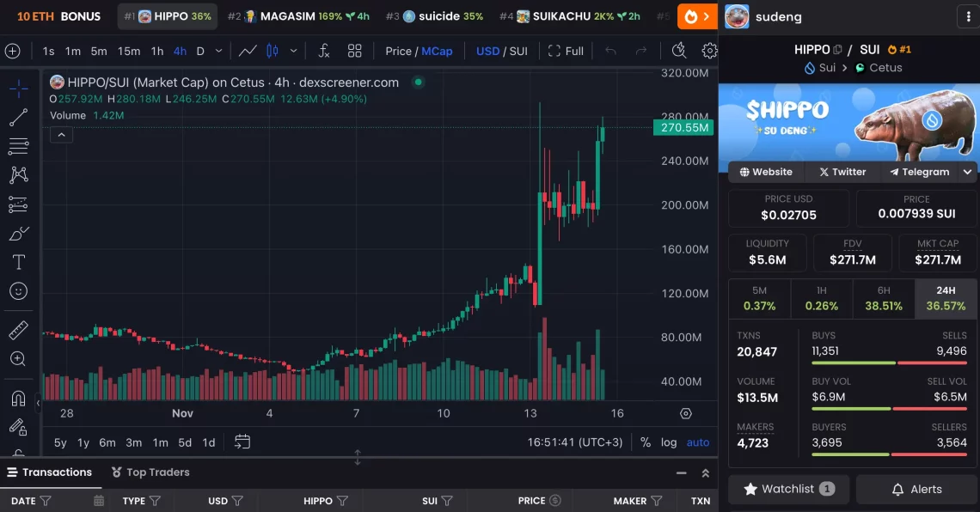Toggle auto scale on price axis

click(698, 442)
